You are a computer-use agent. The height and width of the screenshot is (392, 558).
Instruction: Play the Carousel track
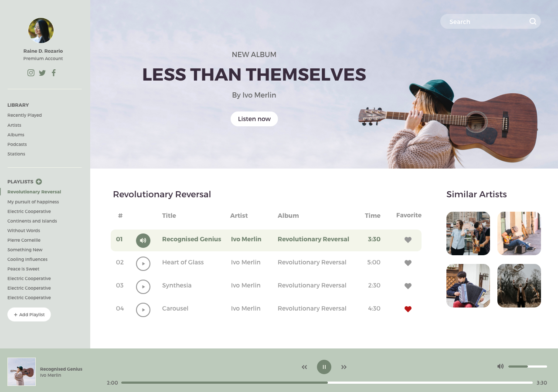coord(143,310)
